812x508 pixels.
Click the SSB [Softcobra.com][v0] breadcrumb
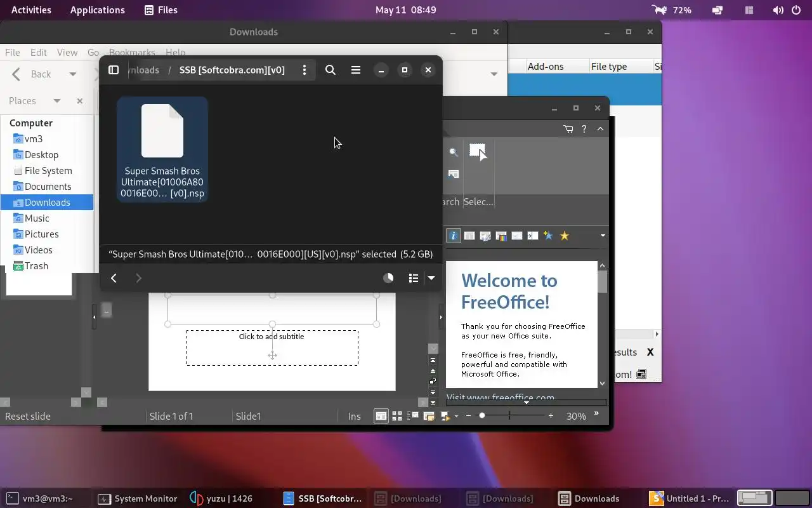[232, 70]
